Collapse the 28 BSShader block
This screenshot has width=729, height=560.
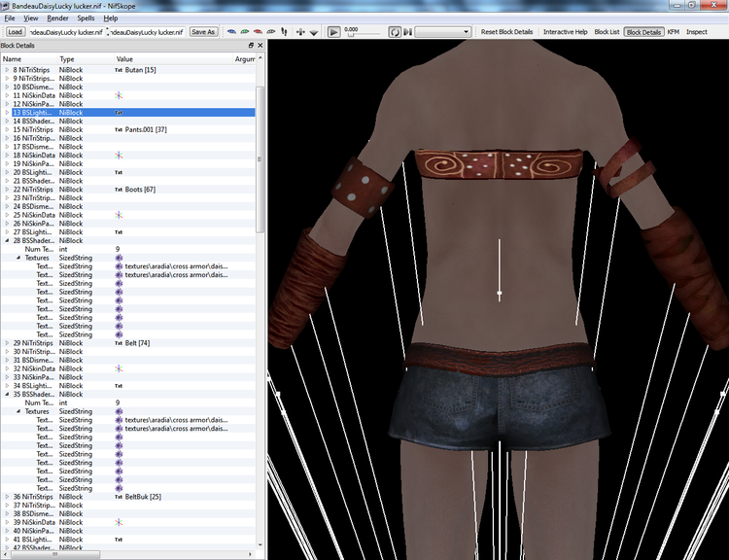pyautogui.click(x=7, y=240)
